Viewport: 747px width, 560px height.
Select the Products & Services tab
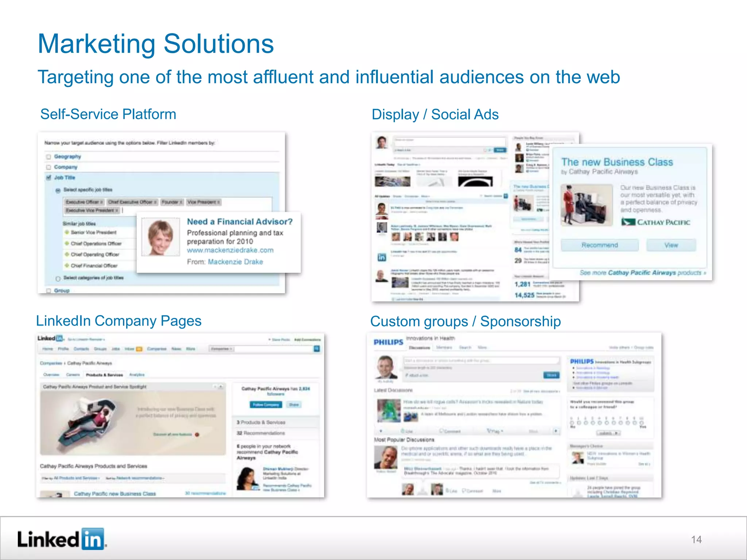pyautogui.click(x=104, y=374)
